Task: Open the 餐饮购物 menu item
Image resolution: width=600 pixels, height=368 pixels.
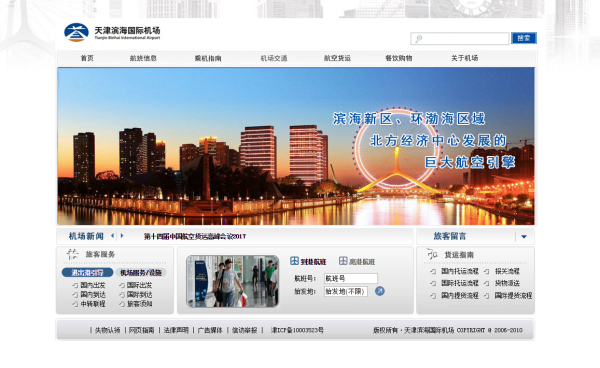Action: pyautogui.click(x=399, y=58)
